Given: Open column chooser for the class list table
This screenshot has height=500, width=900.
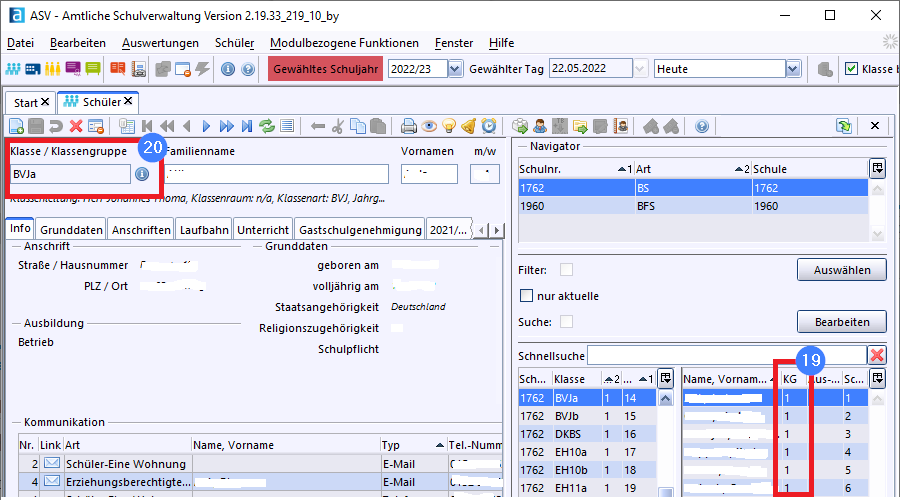Looking at the screenshot, I should coord(665,378).
